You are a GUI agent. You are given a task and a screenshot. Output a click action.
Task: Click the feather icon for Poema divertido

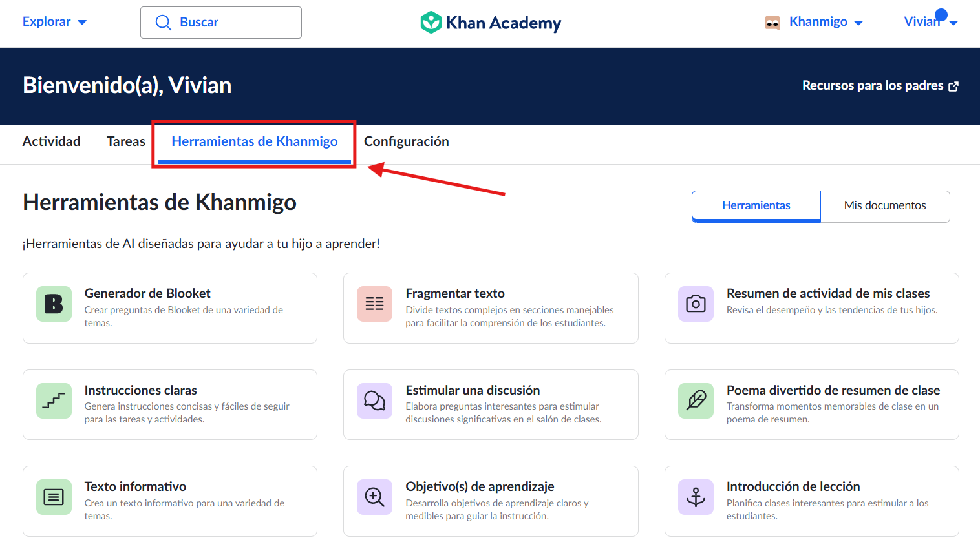(696, 400)
